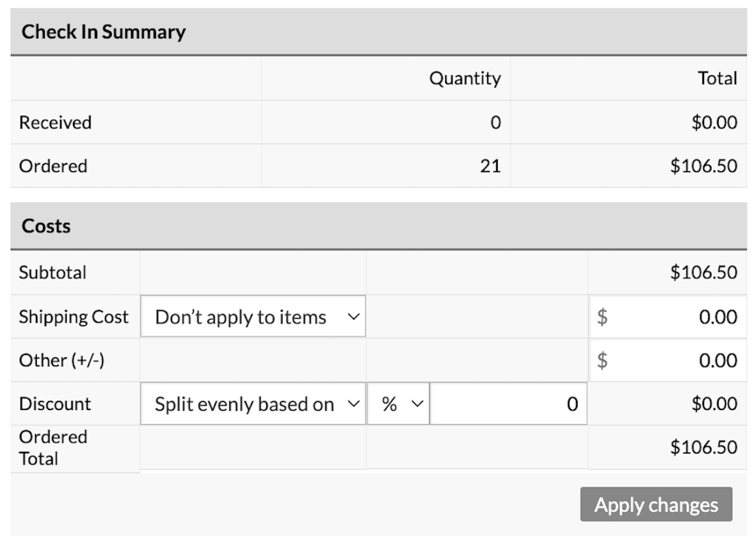Screen dimensions: 756x536
Task: Click the Costs section header
Action: tap(46, 226)
